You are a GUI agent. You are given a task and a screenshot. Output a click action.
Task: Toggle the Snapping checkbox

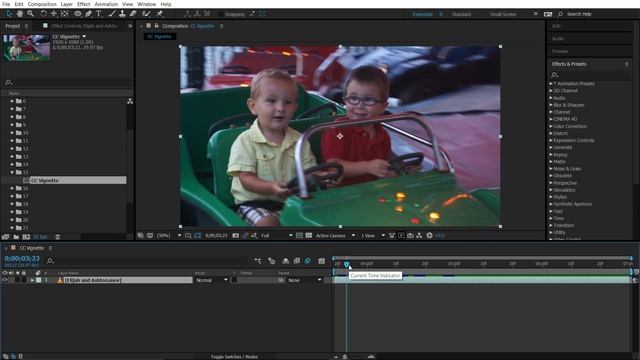point(222,14)
